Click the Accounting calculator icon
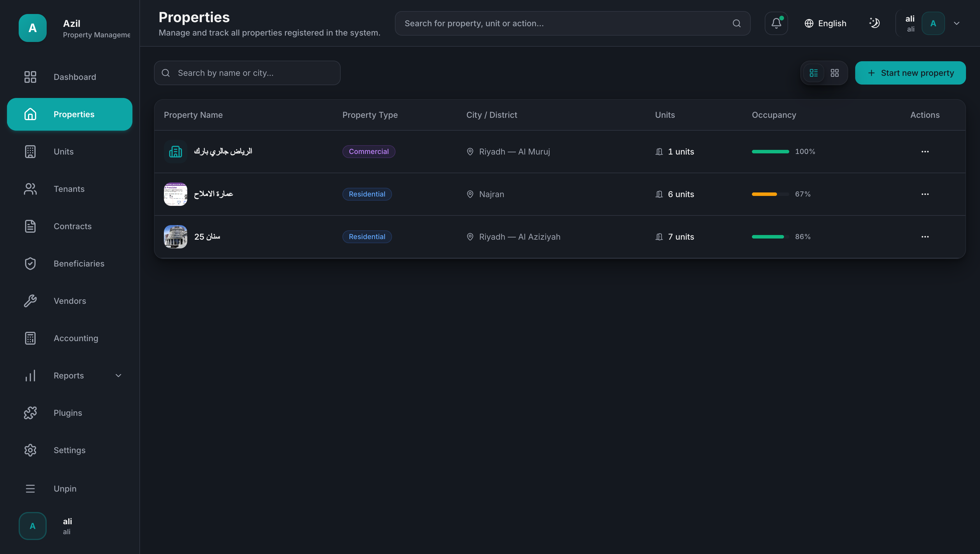Viewport: 980px width, 554px height. tap(30, 338)
